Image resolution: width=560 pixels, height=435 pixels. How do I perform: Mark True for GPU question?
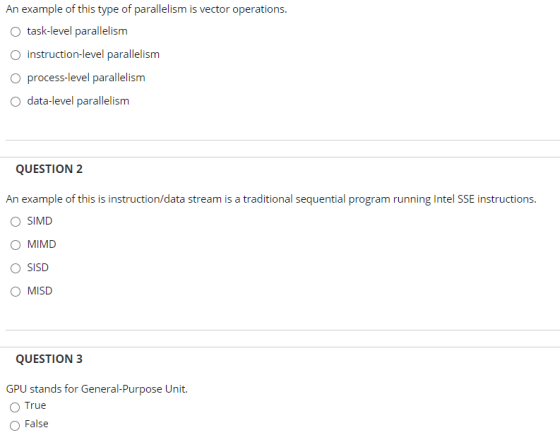click(15, 407)
